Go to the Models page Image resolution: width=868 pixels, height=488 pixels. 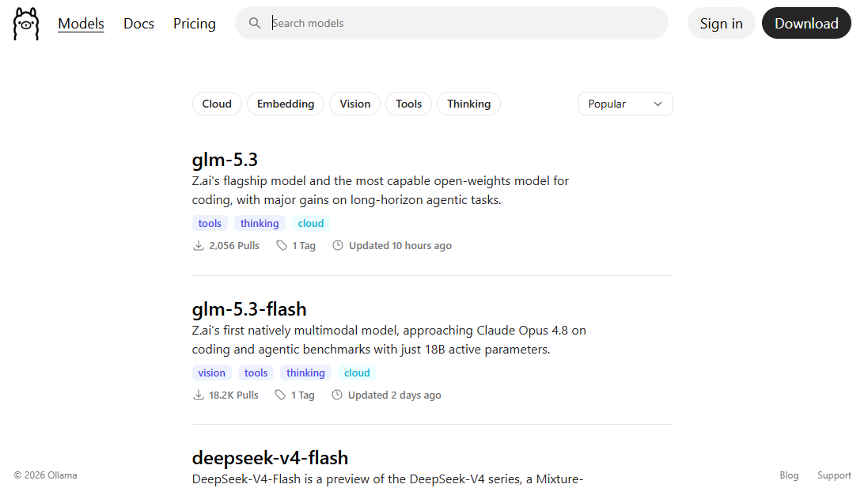(x=81, y=23)
